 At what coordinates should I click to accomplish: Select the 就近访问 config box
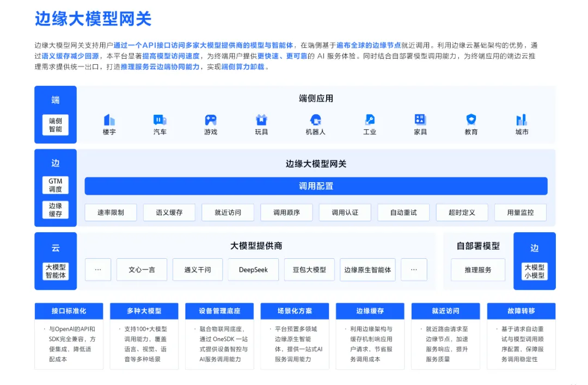coord(228,213)
